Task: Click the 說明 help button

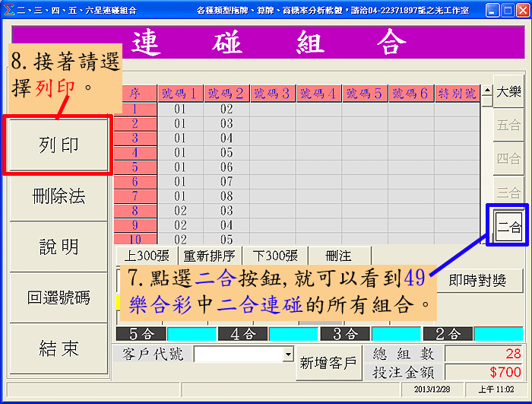Action: [x=59, y=247]
